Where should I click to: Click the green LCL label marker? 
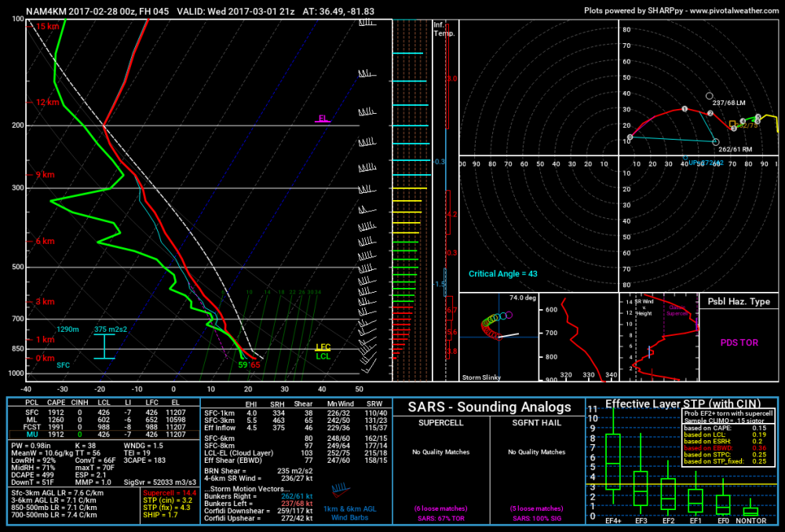click(x=323, y=356)
